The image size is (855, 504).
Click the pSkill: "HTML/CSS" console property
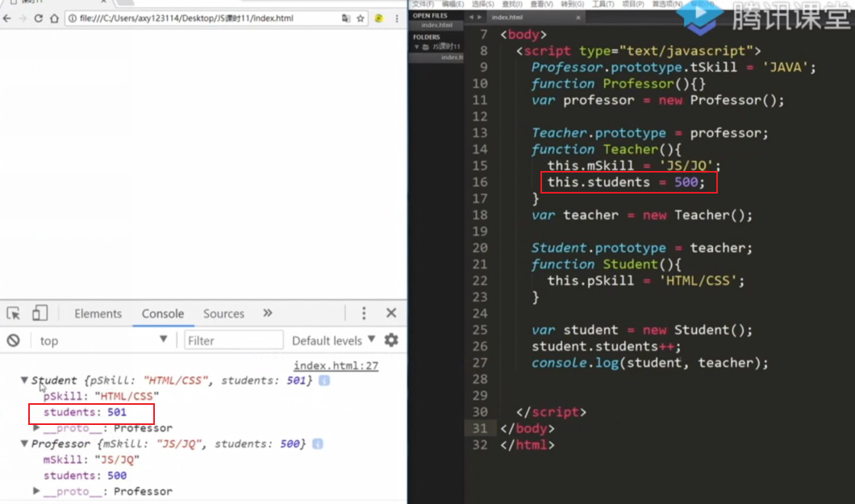(101, 396)
